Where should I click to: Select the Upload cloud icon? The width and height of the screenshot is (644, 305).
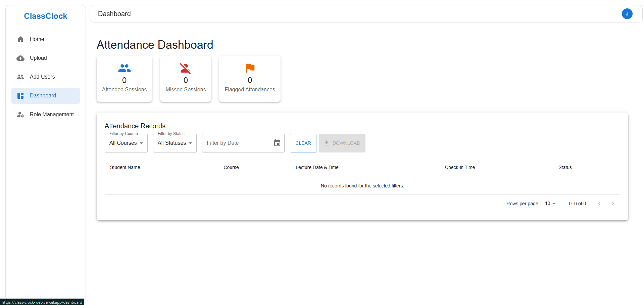[x=20, y=58]
